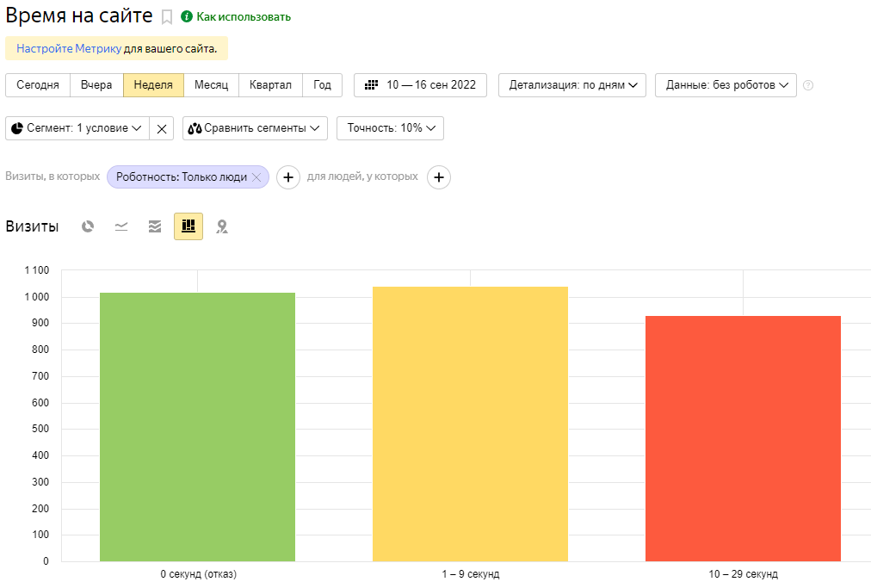Add people condition with plus button
871x588 pixels.
(439, 177)
